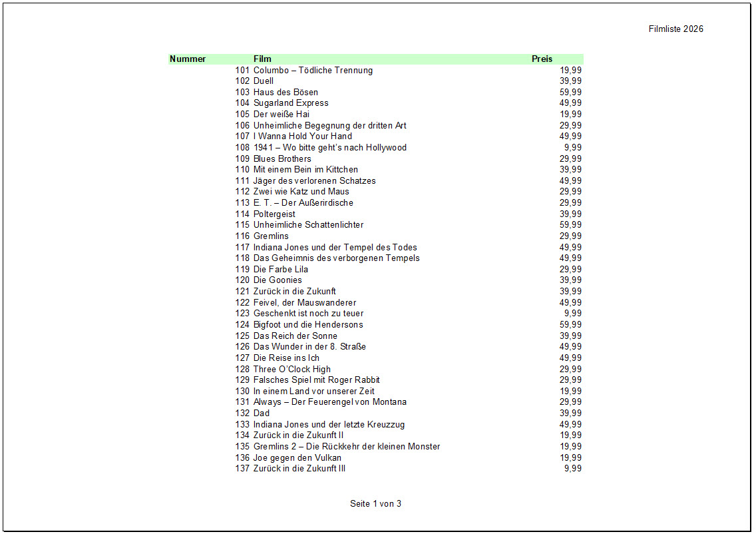The image size is (756, 534).
Task: Click the 'Film' column header
Action: [x=262, y=59]
